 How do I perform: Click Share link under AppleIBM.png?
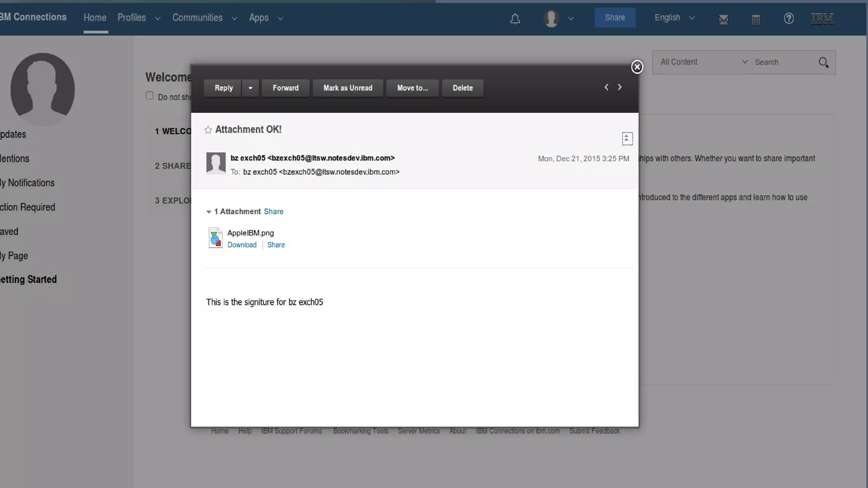pyautogui.click(x=276, y=245)
